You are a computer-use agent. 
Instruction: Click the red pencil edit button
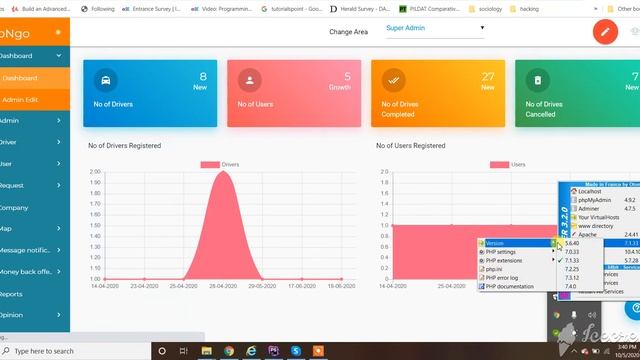(605, 32)
